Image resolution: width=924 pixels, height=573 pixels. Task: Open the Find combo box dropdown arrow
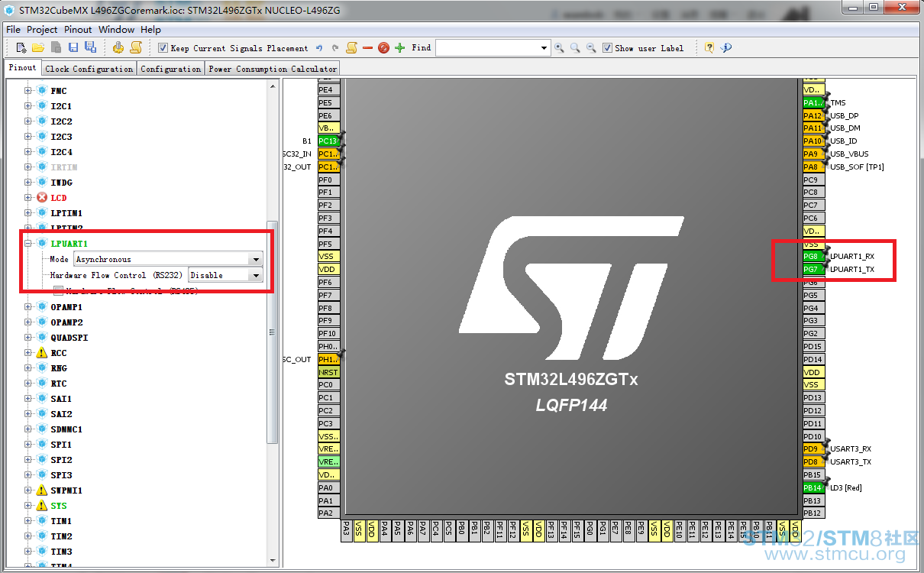pos(544,47)
